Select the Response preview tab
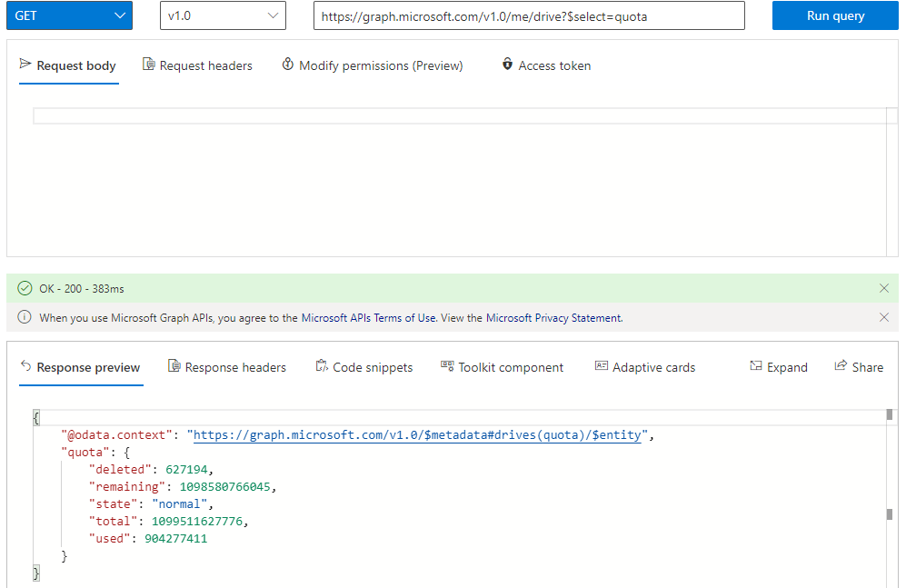The height and width of the screenshot is (588, 906). point(80,367)
